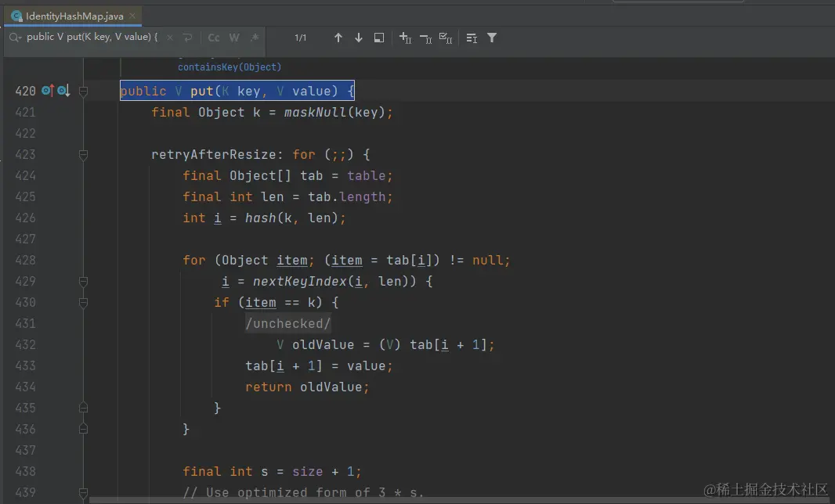Collapse the inner for loop at line 429
Screen dimensions: 835x504
tap(84, 282)
